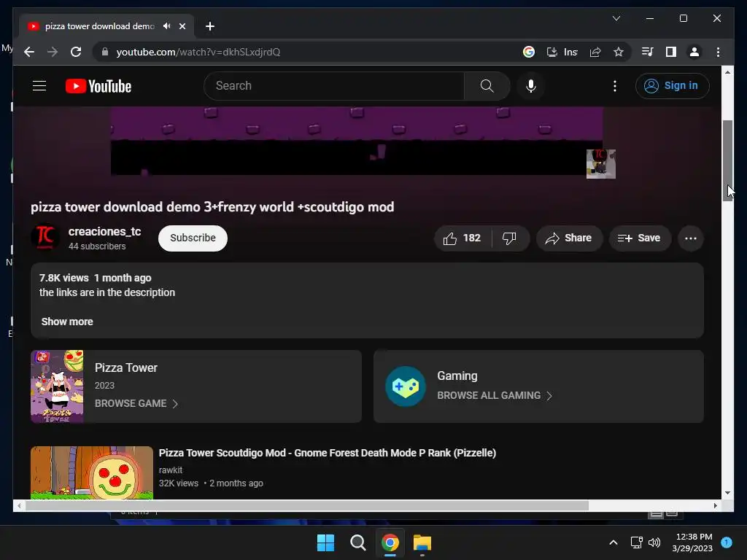The image size is (747, 560).
Task: Open Windows taskbar search
Action: point(357,542)
